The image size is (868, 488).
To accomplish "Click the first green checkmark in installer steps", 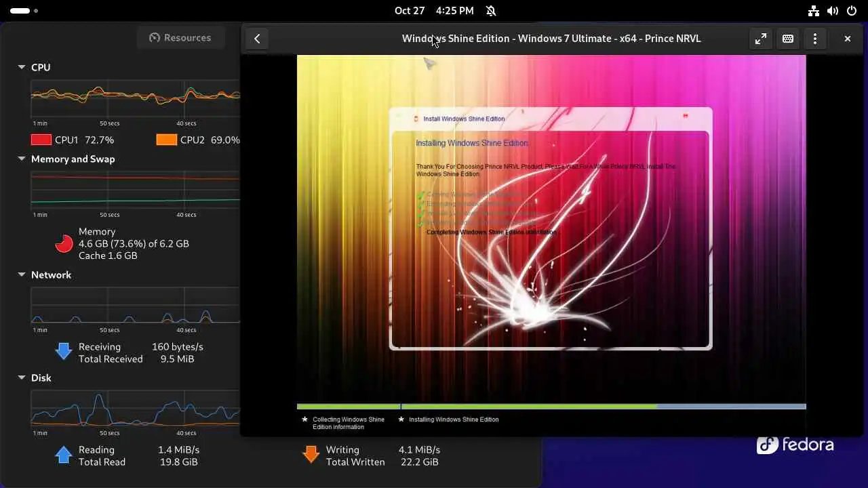I will (x=420, y=195).
